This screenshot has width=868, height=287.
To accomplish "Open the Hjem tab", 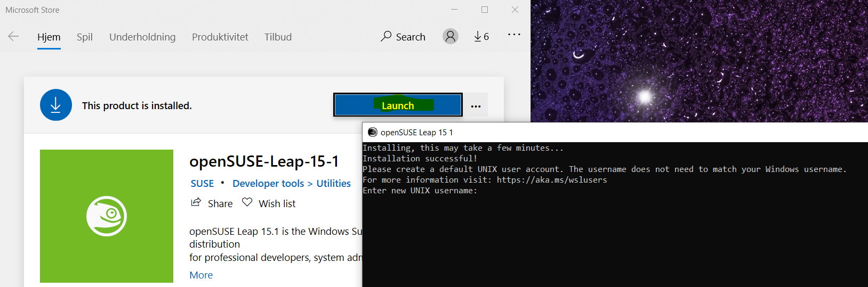I will (x=49, y=37).
